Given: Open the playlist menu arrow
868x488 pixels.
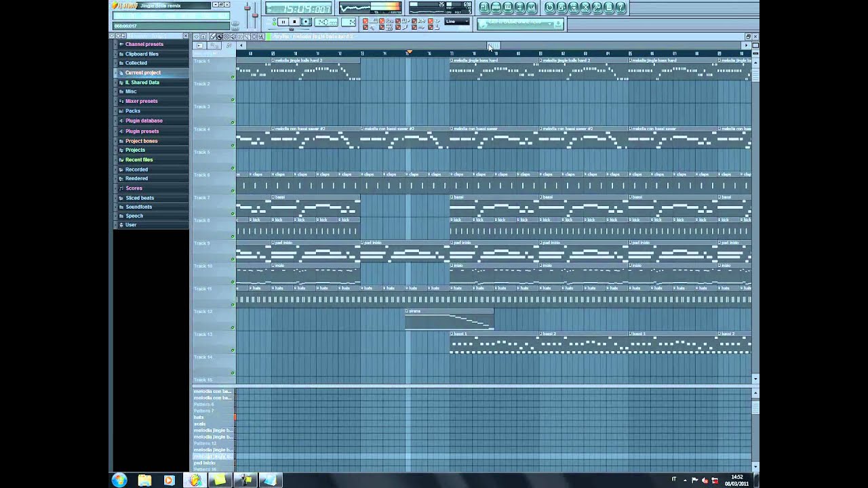Looking at the screenshot, I should tap(197, 37).
